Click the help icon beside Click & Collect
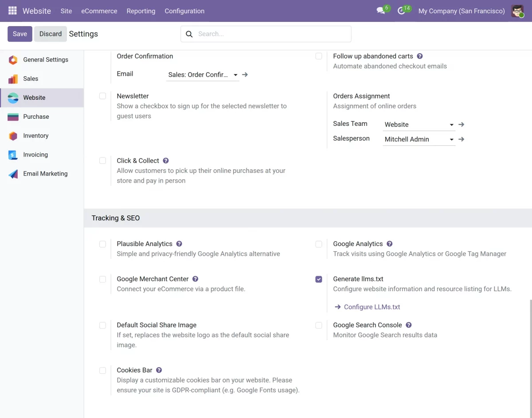This screenshot has width=532, height=418. 166,160
